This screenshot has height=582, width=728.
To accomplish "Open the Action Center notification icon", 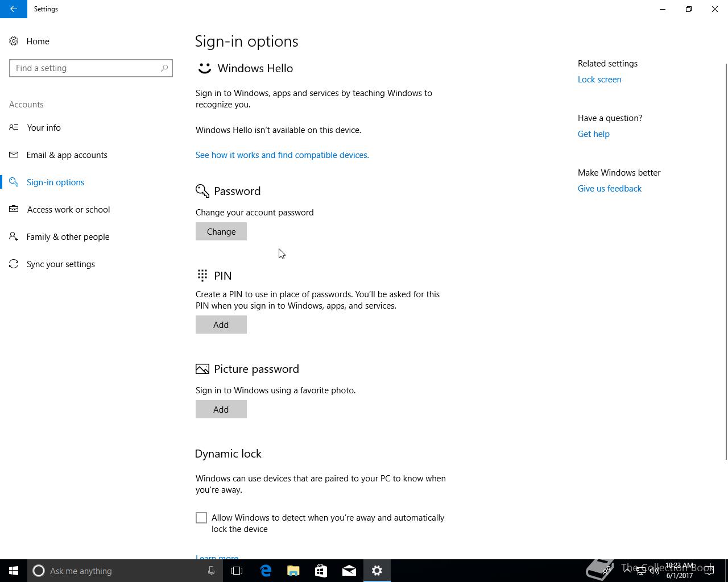I will pos(709,571).
